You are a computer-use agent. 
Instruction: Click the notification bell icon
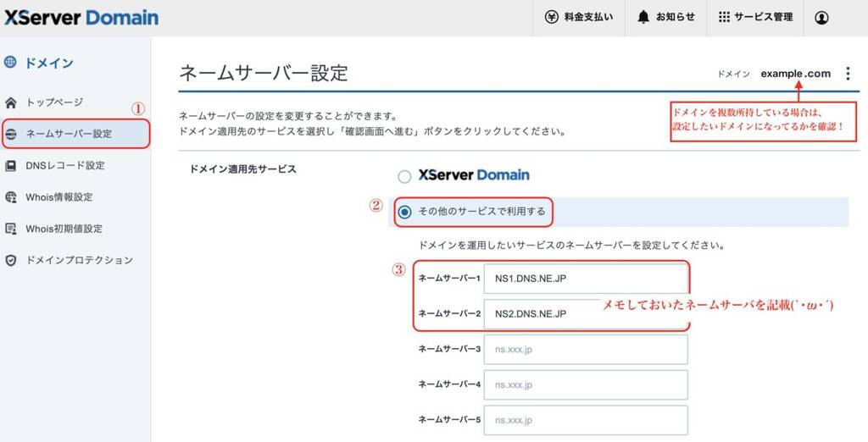coord(643,17)
